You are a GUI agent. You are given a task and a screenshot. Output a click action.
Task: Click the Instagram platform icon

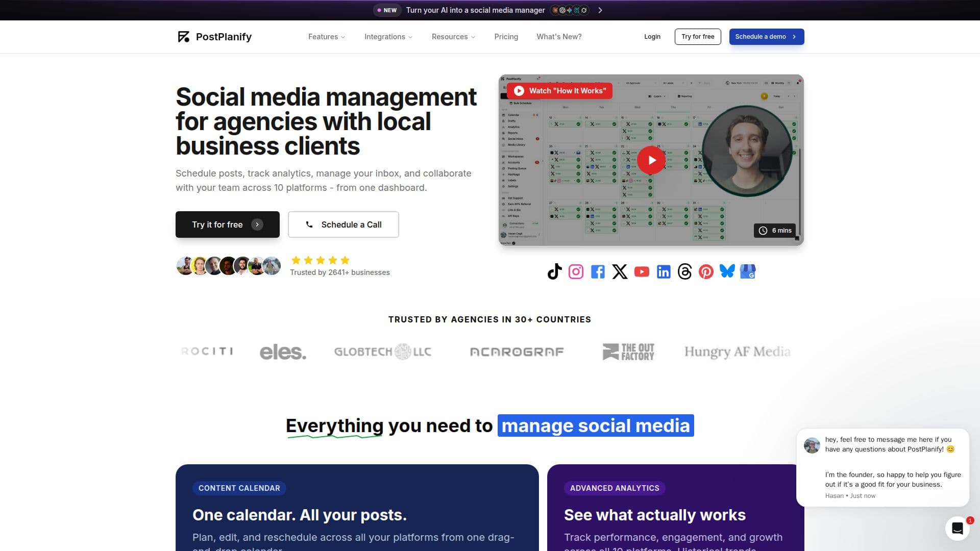pos(576,271)
